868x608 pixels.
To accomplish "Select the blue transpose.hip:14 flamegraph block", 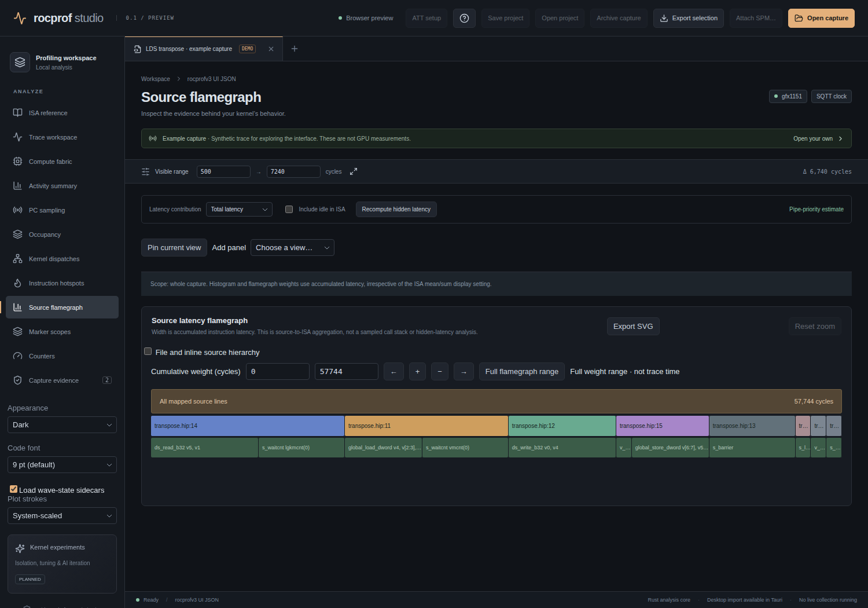I will tap(248, 426).
